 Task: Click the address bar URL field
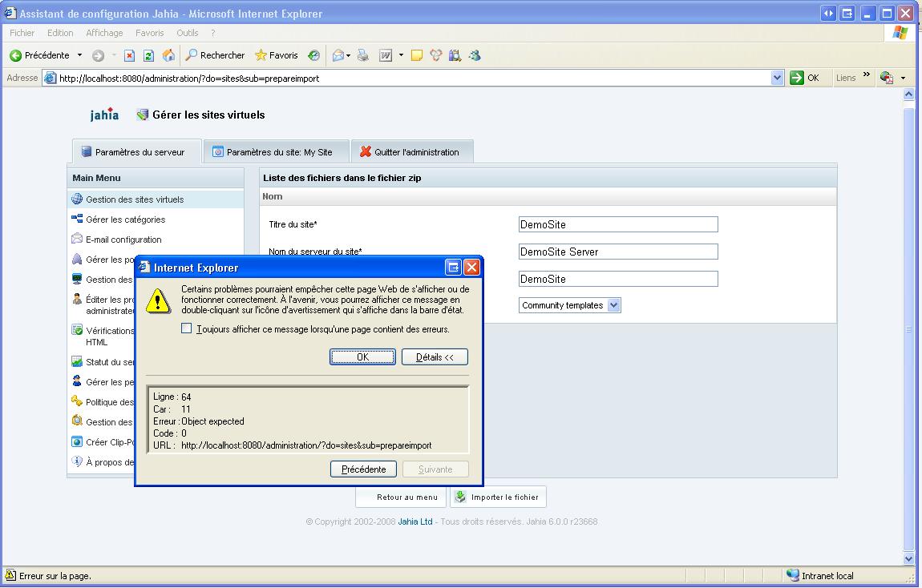click(414, 79)
